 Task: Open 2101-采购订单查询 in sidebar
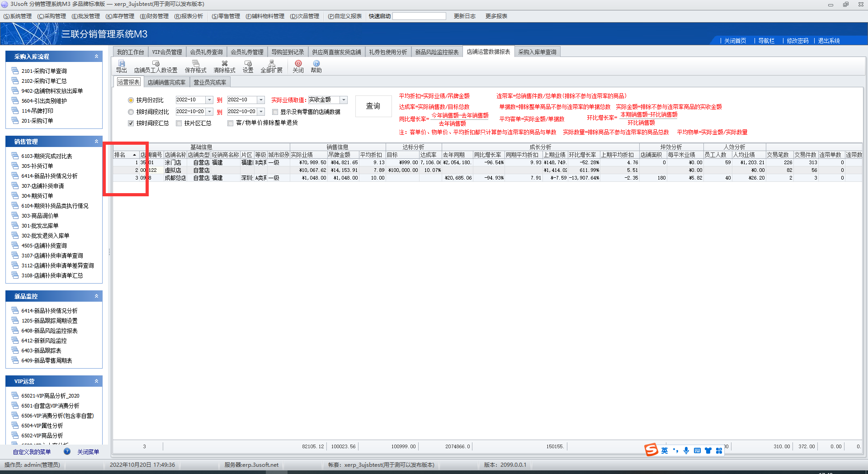[x=44, y=71]
